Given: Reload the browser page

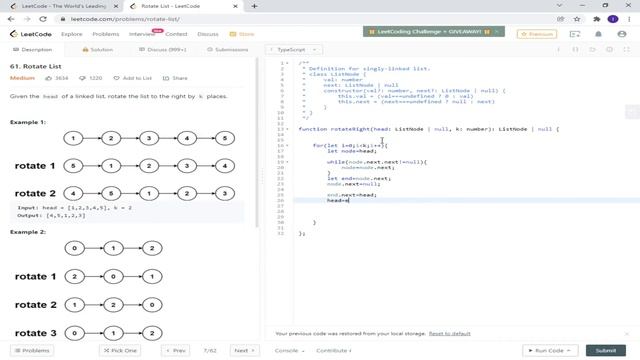Looking at the screenshot, I should click(43, 19).
